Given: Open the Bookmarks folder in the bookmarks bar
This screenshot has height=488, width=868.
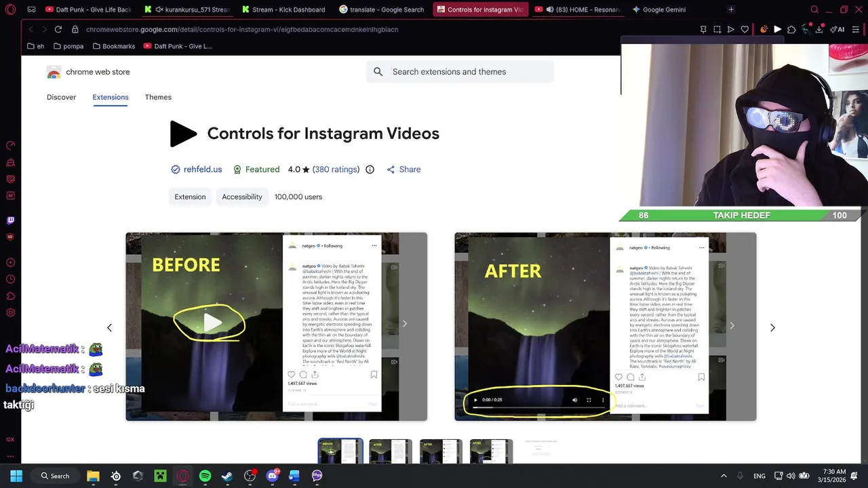Looking at the screenshot, I should click(x=114, y=46).
